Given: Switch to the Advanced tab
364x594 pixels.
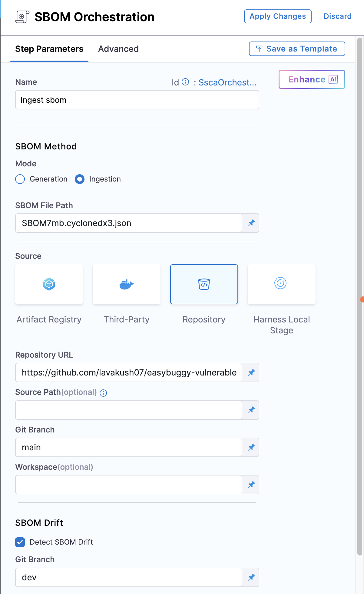Looking at the screenshot, I should coord(118,49).
